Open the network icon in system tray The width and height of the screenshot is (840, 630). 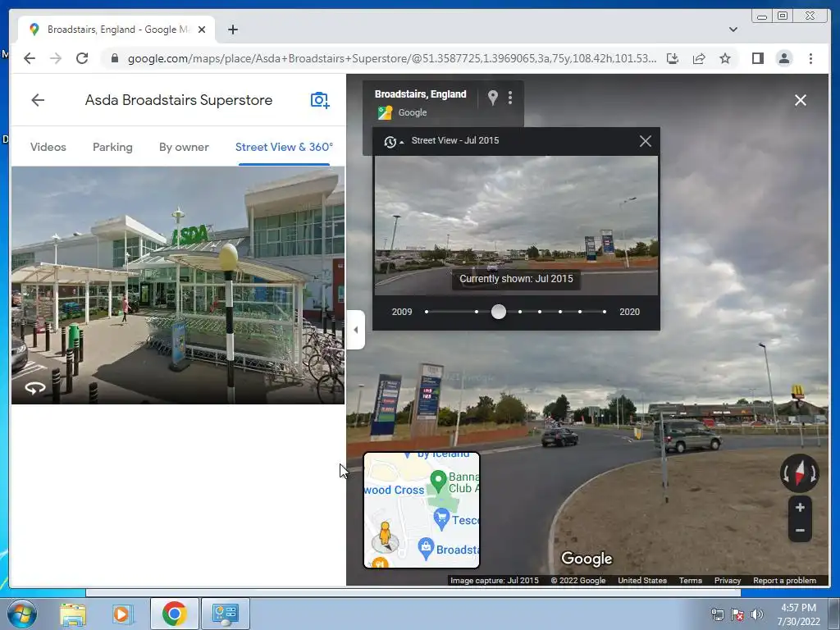[717, 614]
